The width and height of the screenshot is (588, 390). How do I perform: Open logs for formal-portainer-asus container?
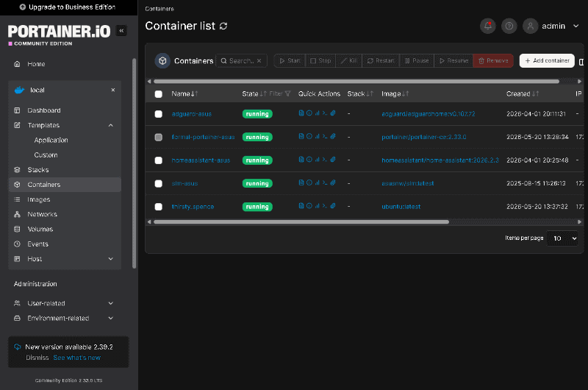301,136
